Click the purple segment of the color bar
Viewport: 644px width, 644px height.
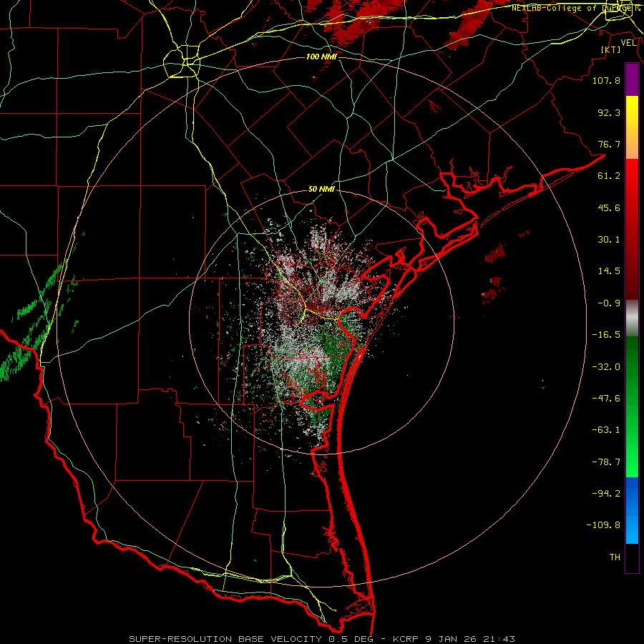click(632, 80)
